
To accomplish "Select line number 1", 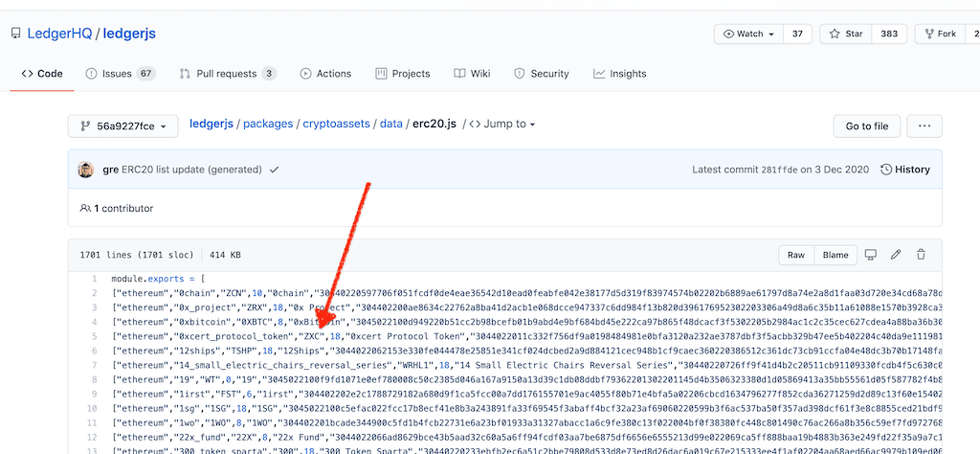I will point(93,279).
